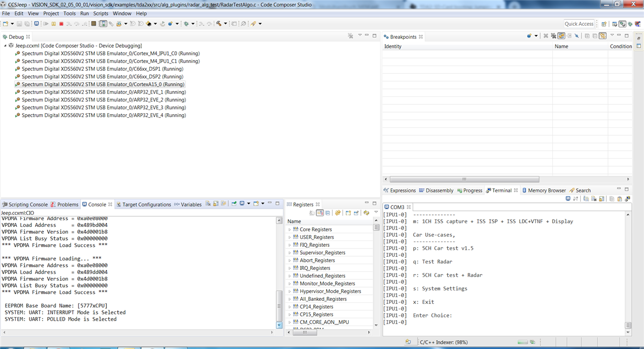Click the Quick Access field
The height and width of the screenshot is (349, 644).
click(579, 24)
